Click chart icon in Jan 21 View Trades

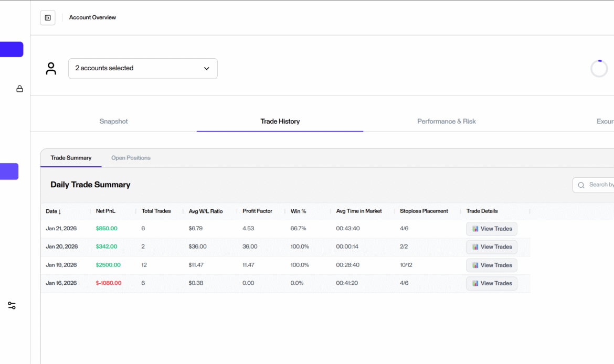coord(475,229)
